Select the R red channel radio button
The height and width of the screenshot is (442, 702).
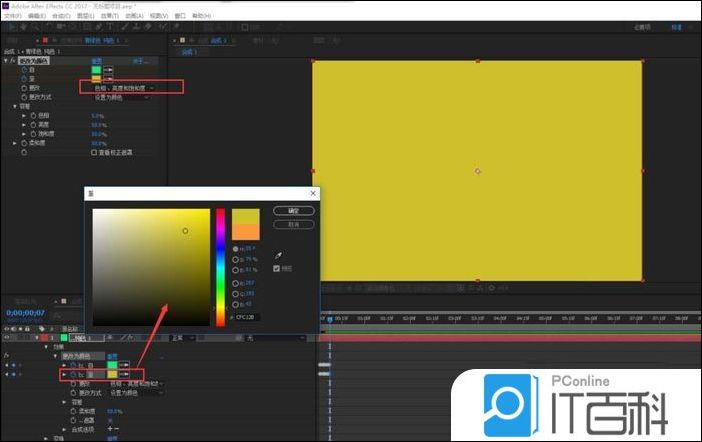click(236, 283)
